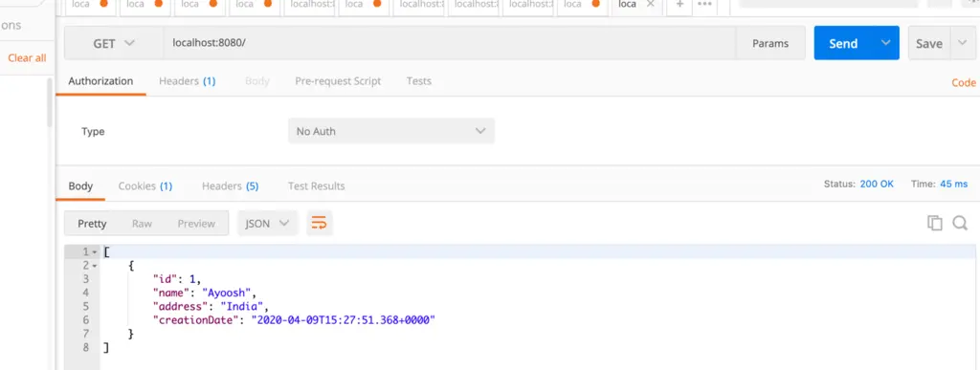This screenshot has width=980, height=370.
Task: Click the 200 OK status value
Action: [877, 185]
